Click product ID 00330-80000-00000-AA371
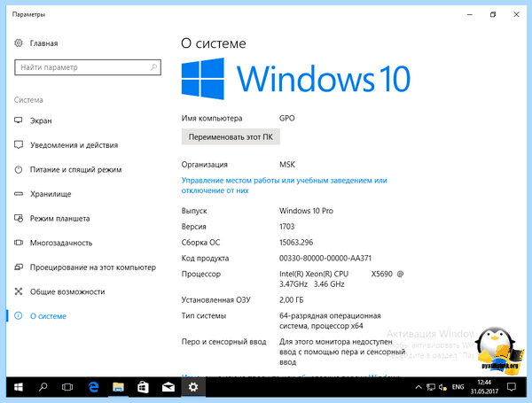This screenshot has width=532, height=403. coord(325,258)
